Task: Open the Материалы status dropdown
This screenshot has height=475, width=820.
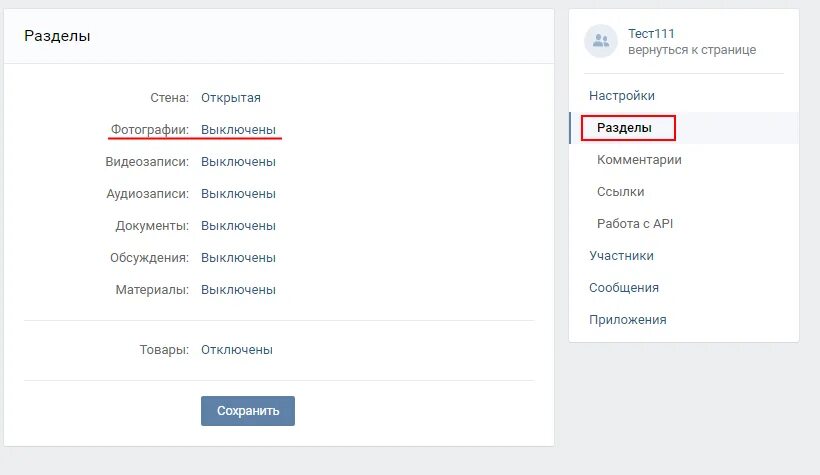Action: click(238, 290)
